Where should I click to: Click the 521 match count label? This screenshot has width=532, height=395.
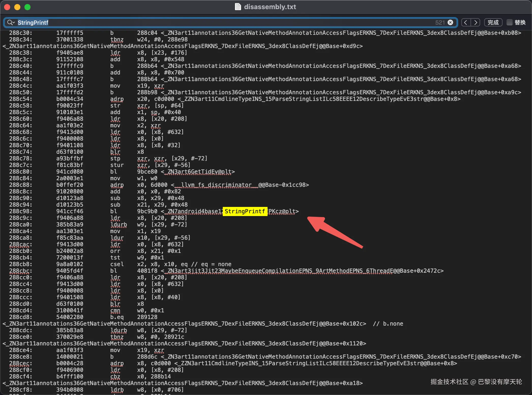click(440, 22)
